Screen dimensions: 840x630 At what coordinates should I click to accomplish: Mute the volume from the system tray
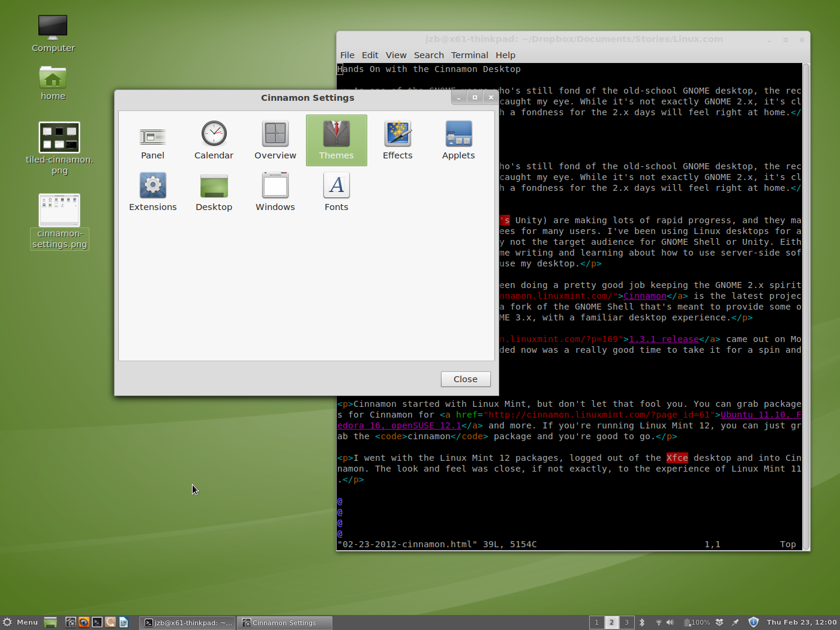click(670, 622)
